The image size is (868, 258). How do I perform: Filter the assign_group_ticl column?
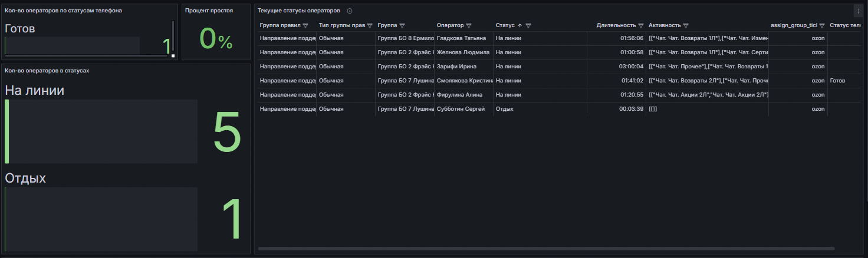click(822, 26)
